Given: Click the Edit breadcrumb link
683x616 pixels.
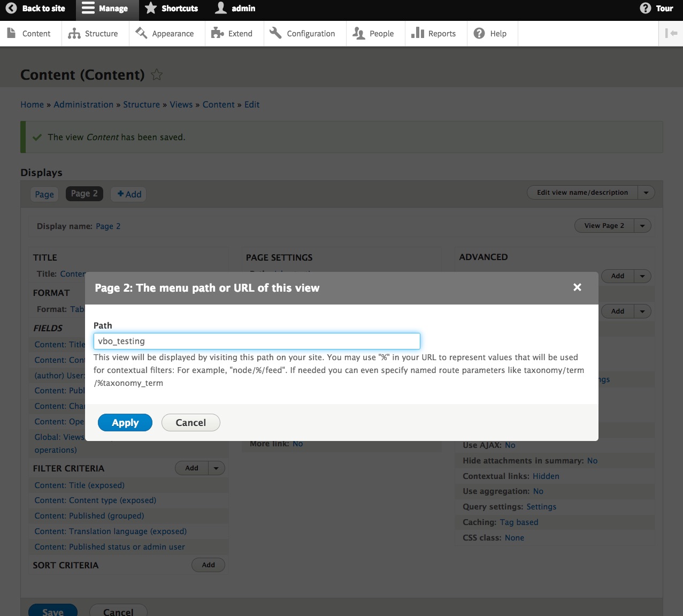Looking at the screenshot, I should tap(252, 104).
